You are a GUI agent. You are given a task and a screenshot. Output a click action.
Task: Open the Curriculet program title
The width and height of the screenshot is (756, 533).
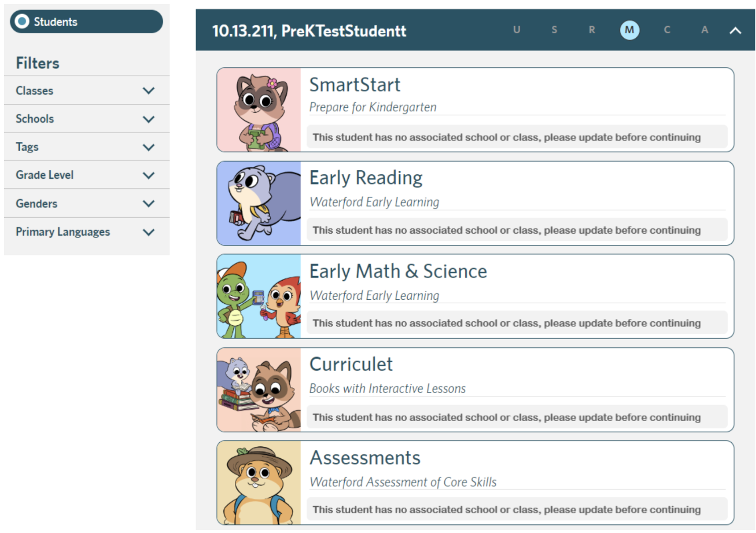tap(351, 364)
